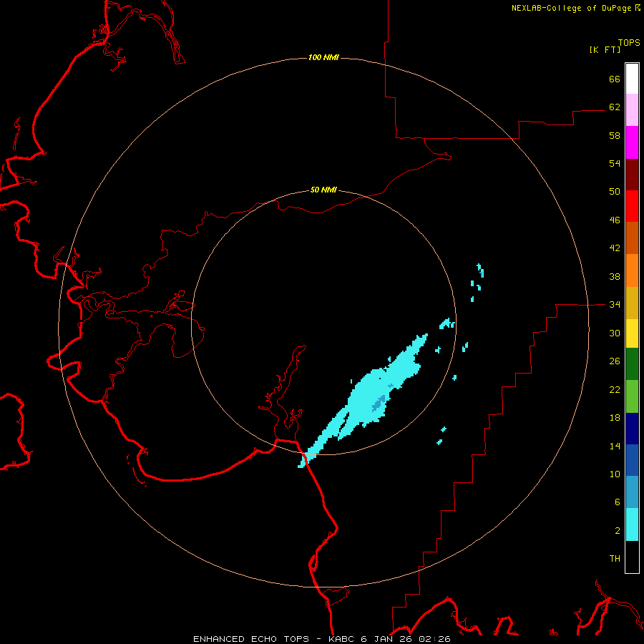
Task: Click the magenta 58 K FT legend swatch
Action: (x=632, y=142)
